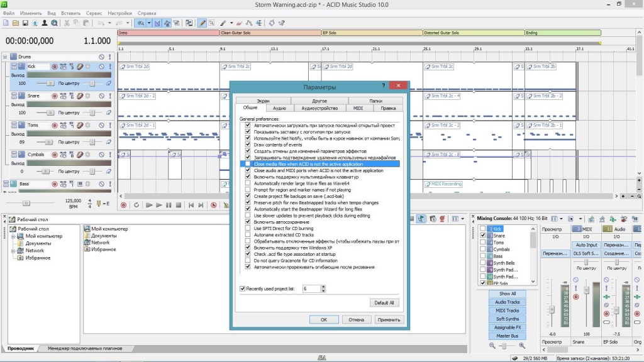
Task: Open the Файл menu
Action: click(9, 13)
